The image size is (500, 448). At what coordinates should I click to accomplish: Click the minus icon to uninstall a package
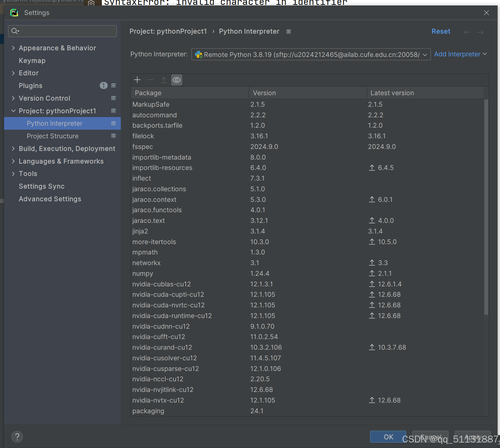pos(150,80)
